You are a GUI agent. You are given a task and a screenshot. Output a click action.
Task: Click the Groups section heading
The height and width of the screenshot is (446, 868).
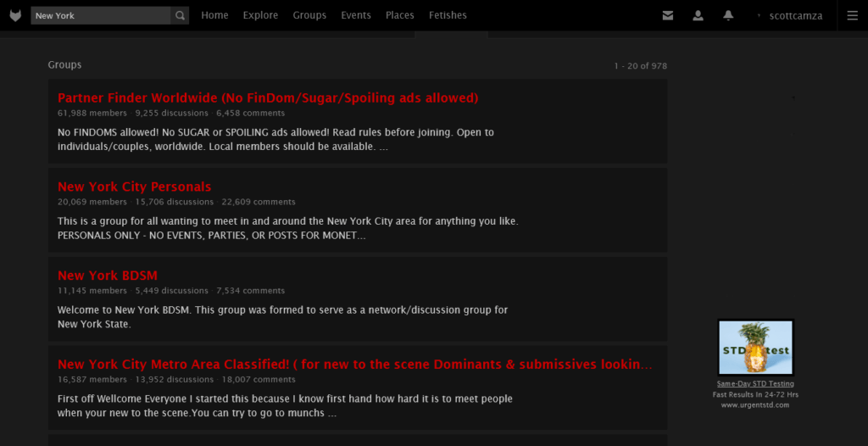(64, 64)
